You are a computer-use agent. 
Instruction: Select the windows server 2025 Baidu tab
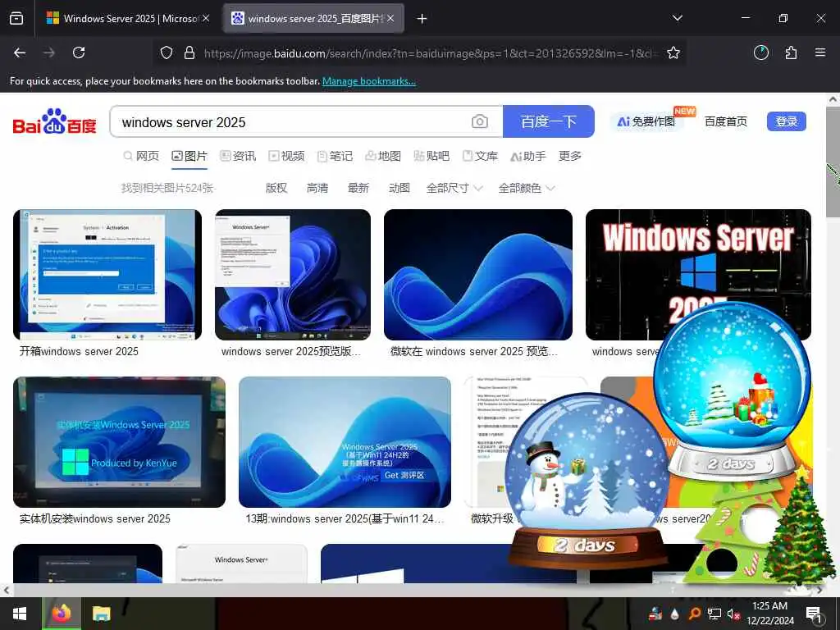tap(313, 18)
